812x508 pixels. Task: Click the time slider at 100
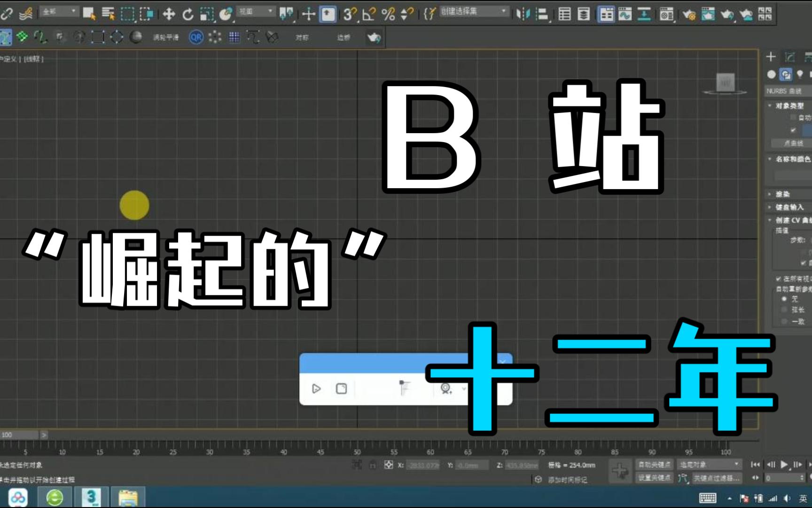[19, 435]
